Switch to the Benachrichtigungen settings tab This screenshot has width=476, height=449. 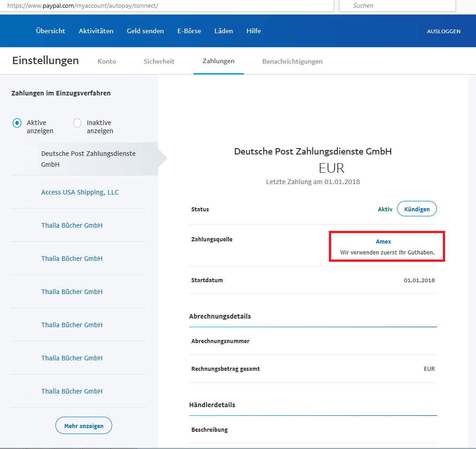[293, 61]
